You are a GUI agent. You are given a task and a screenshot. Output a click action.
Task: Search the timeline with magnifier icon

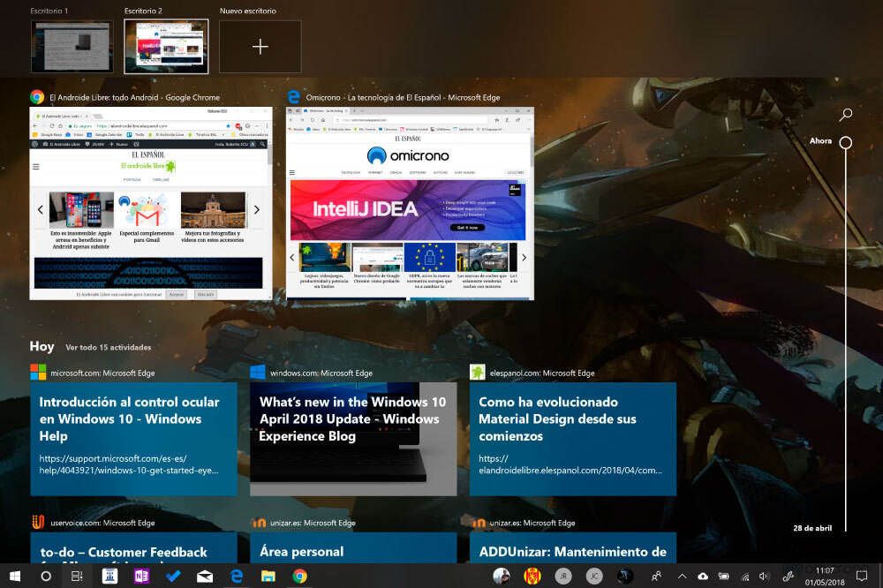point(846,115)
